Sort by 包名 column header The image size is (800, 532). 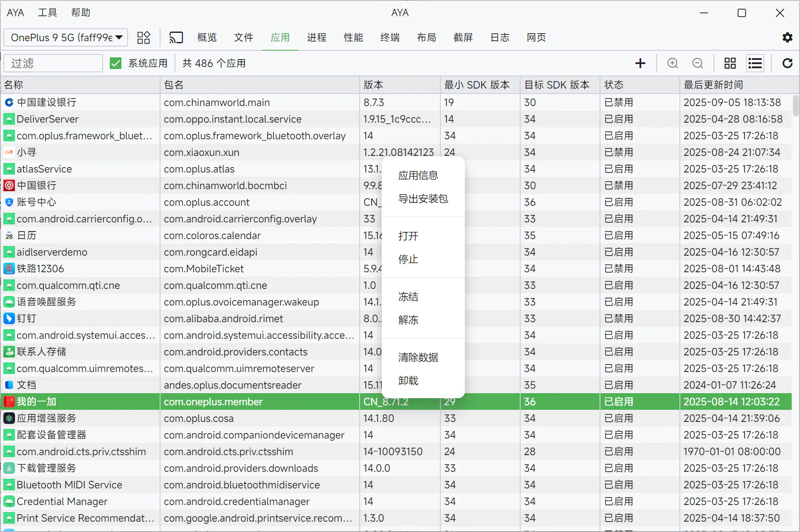260,85
